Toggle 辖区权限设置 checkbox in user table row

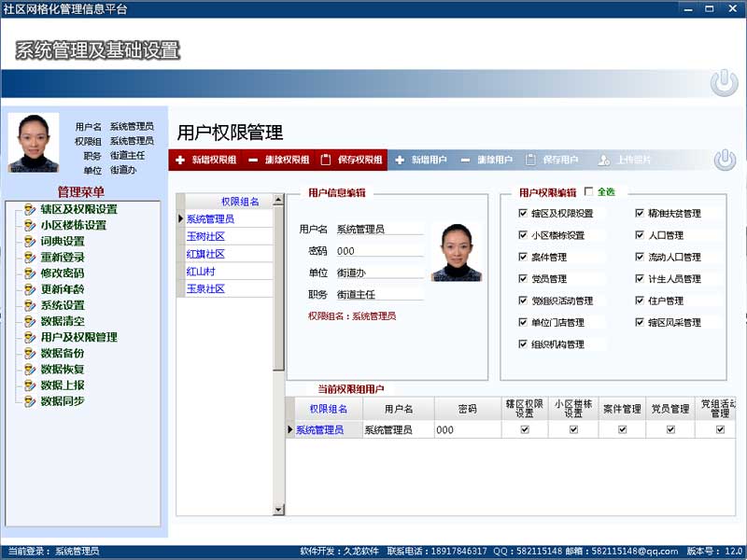coord(525,429)
